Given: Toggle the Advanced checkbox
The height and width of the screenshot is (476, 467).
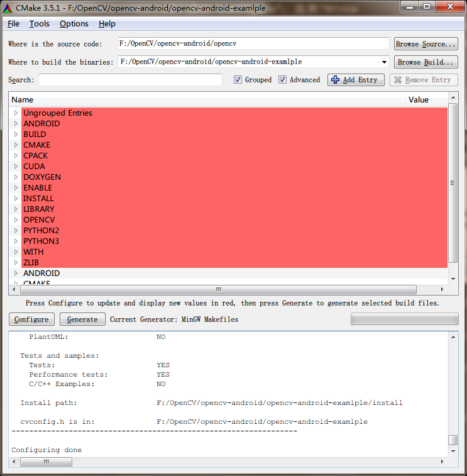Looking at the screenshot, I should [x=282, y=80].
